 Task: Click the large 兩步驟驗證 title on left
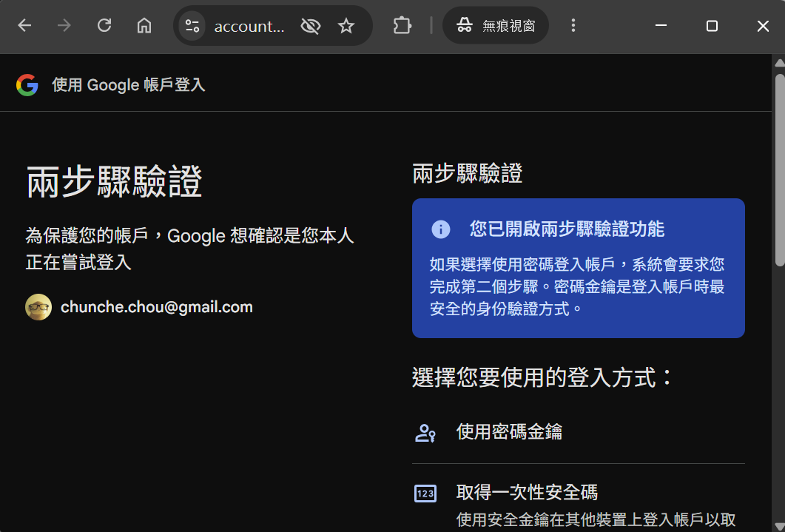[x=114, y=181]
